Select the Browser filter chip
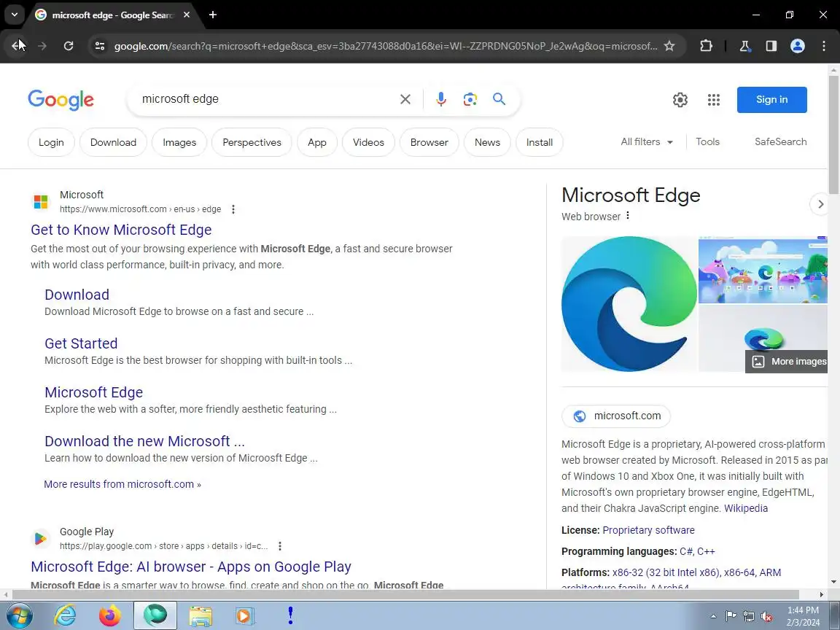The width and height of the screenshot is (840, 630). coord(429,142)
